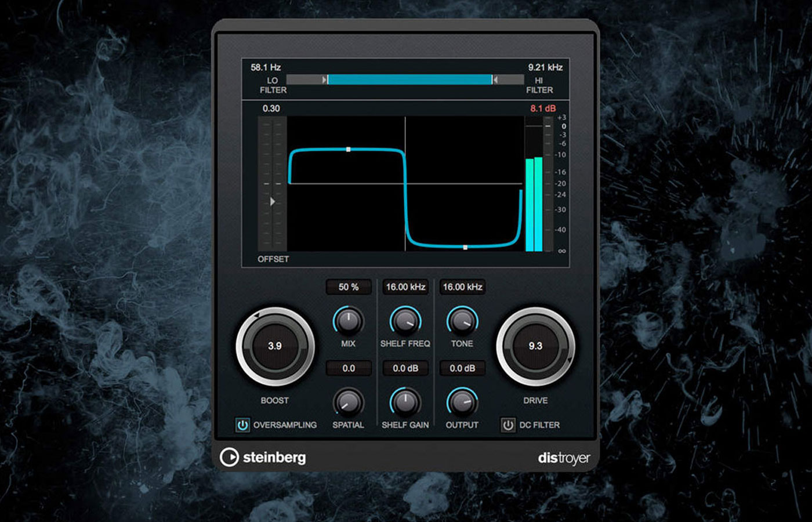Image resolution: width=812 pixels, height=522 pixels.
Task: Click the Shelf Freq knob
Action: (405, 321)
